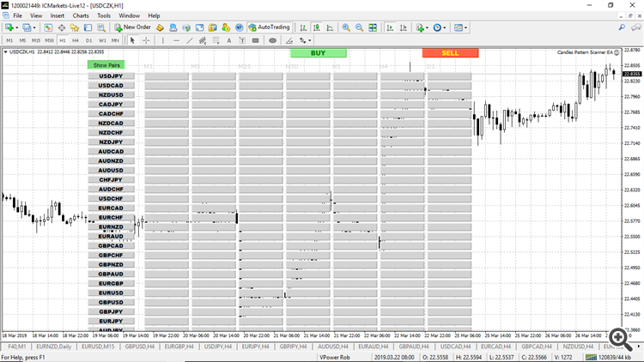
Task: Open the Profiles toolbar icon
Action: pos(27,27)
